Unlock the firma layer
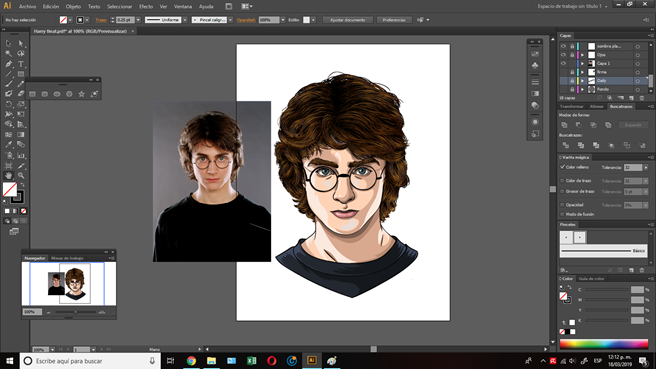The height and width of the screenshot is (369, 656). (x=572, y=72)
